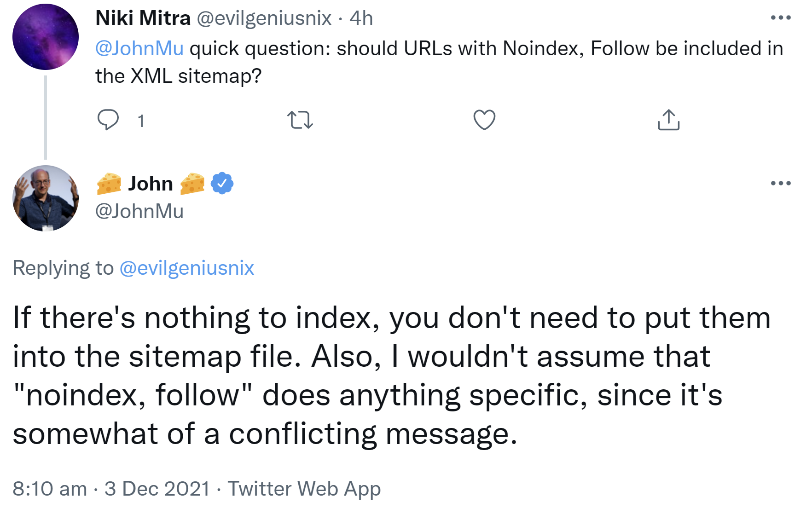Image resolution: width=812 pixels, height=520 pixels.
Task: Open the three-dots menu on John's reply
Action: (780, 183)
